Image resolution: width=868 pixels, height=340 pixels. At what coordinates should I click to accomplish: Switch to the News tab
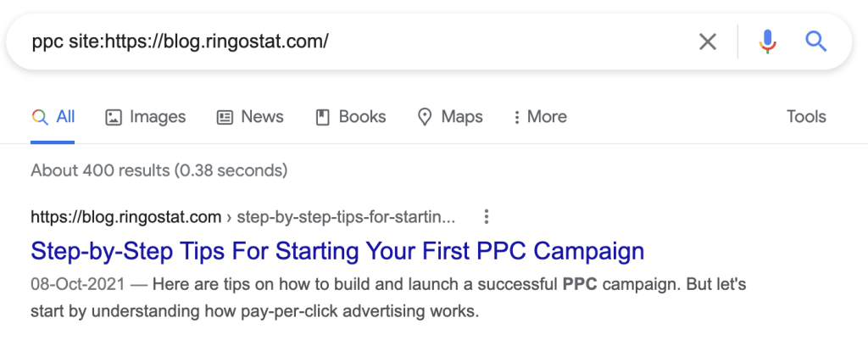point(250,117)
